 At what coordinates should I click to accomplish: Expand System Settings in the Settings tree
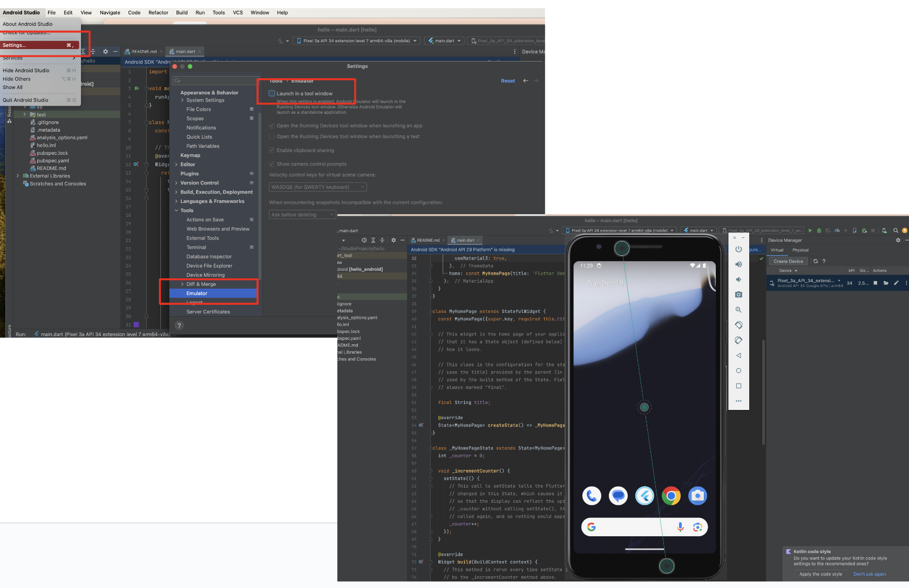182,100
